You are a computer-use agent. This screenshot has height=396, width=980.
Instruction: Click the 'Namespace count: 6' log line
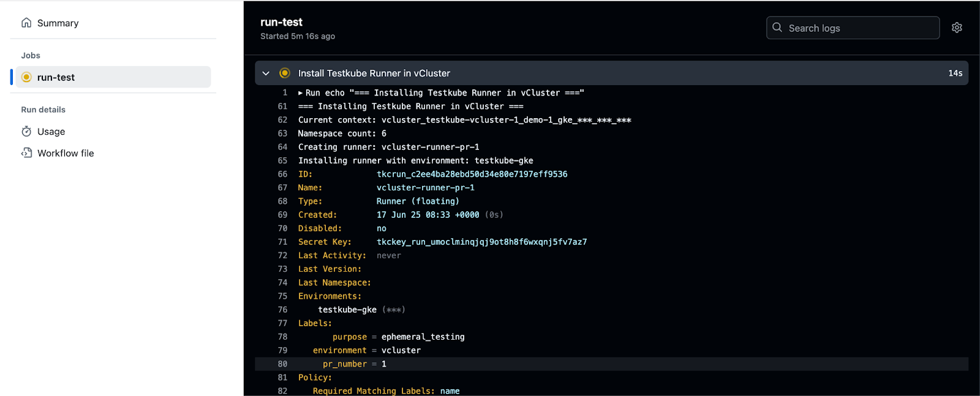click(x=342, y=133)
